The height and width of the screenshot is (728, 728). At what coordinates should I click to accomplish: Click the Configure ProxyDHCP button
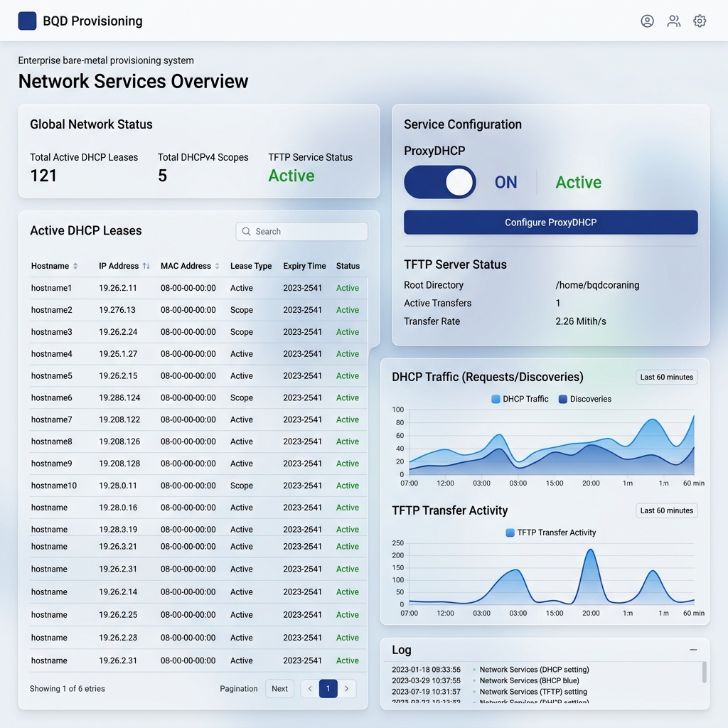551,223
